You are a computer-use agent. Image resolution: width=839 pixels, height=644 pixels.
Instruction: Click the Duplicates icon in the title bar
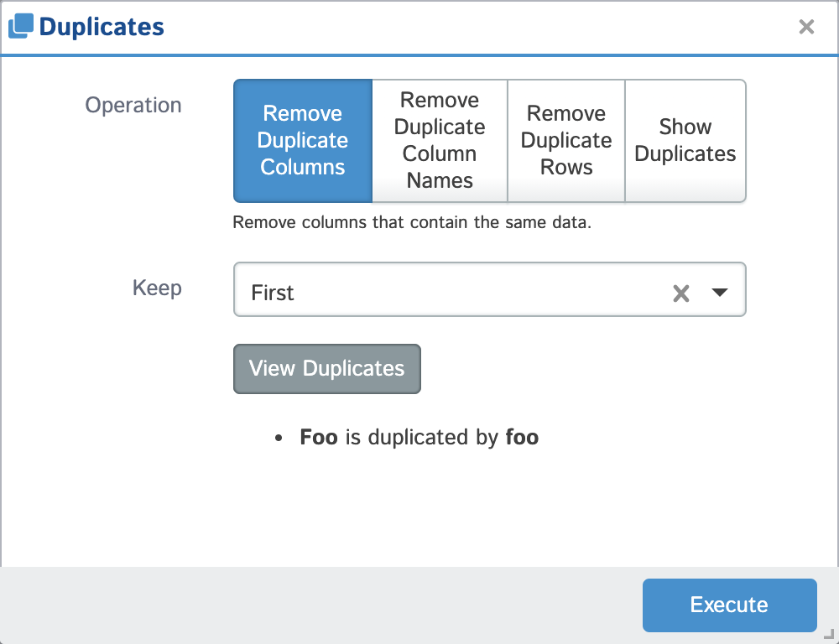21,27
